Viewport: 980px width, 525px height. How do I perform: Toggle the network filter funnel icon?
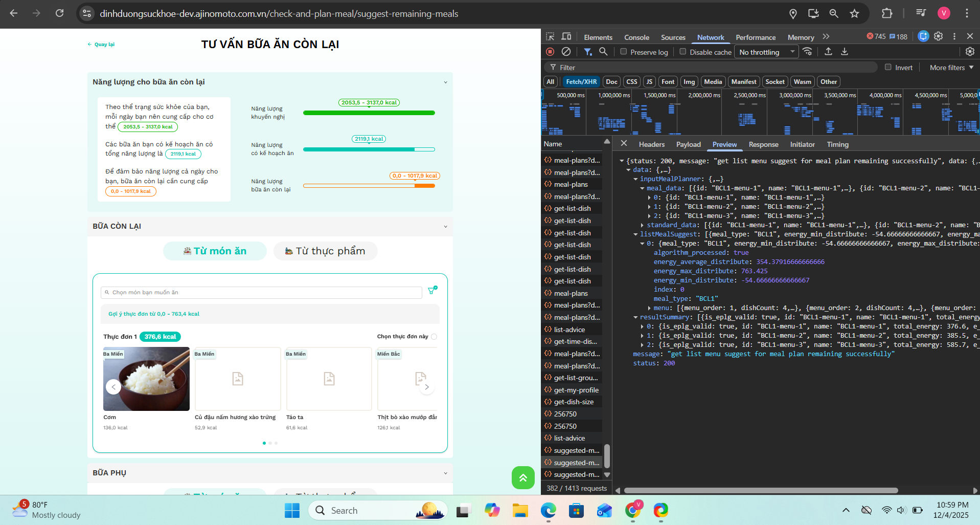click(x=588, y=52)
